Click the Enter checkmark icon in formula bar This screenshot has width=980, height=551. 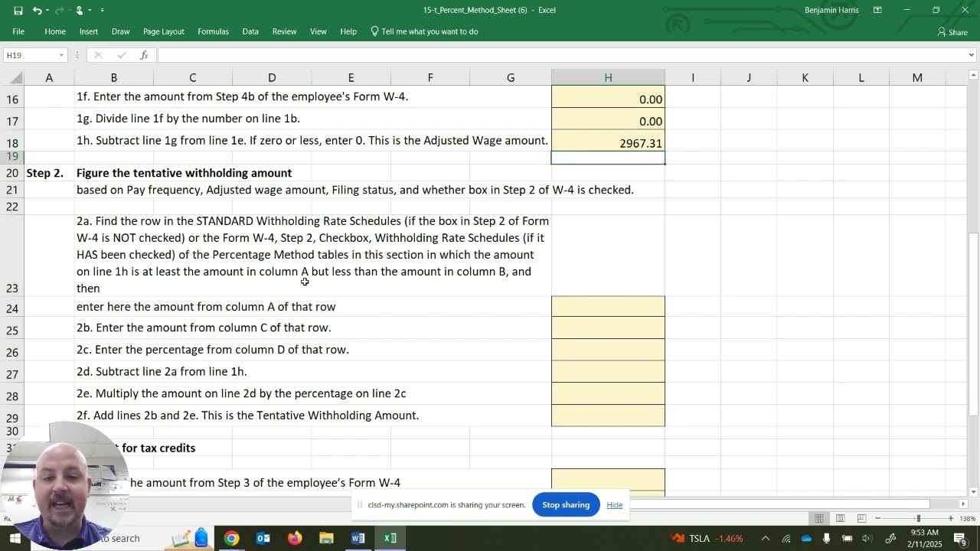pos(121,55)
